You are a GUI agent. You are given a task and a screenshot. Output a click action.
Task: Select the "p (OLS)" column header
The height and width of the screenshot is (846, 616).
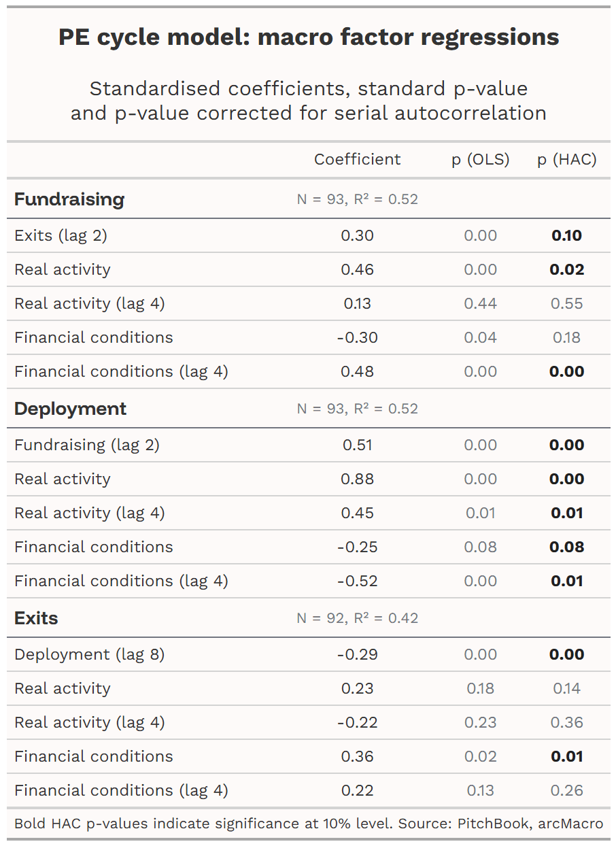482,159
